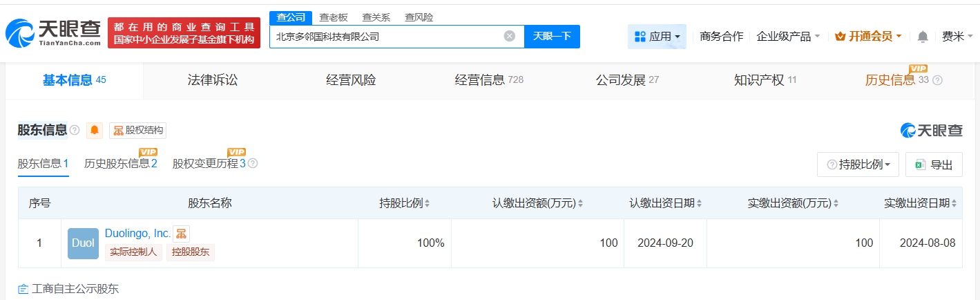Expand the 应用 dropdown
Image resolution: width=980 pixels, height=300 pixels.
(656, 37)
